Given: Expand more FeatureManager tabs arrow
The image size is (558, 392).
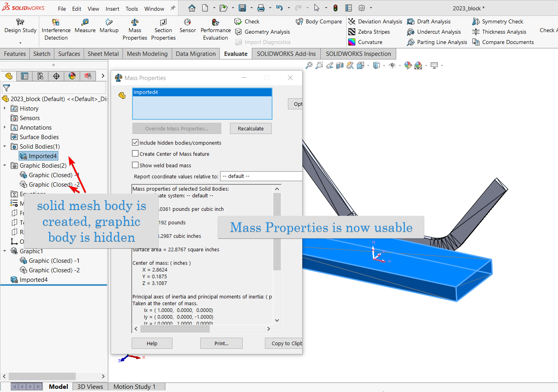Looking at the screenshot, I should [x=103, y=76].
